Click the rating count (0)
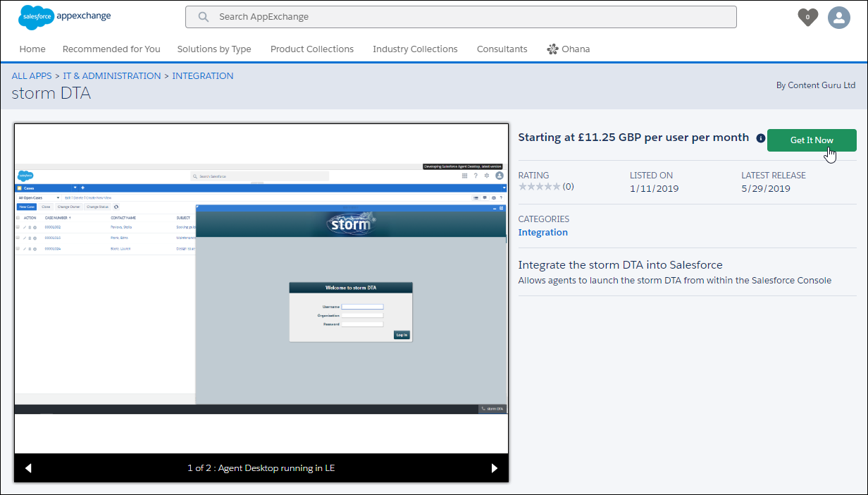This screenshot has width=868, height=495. (x=568, y=187)
